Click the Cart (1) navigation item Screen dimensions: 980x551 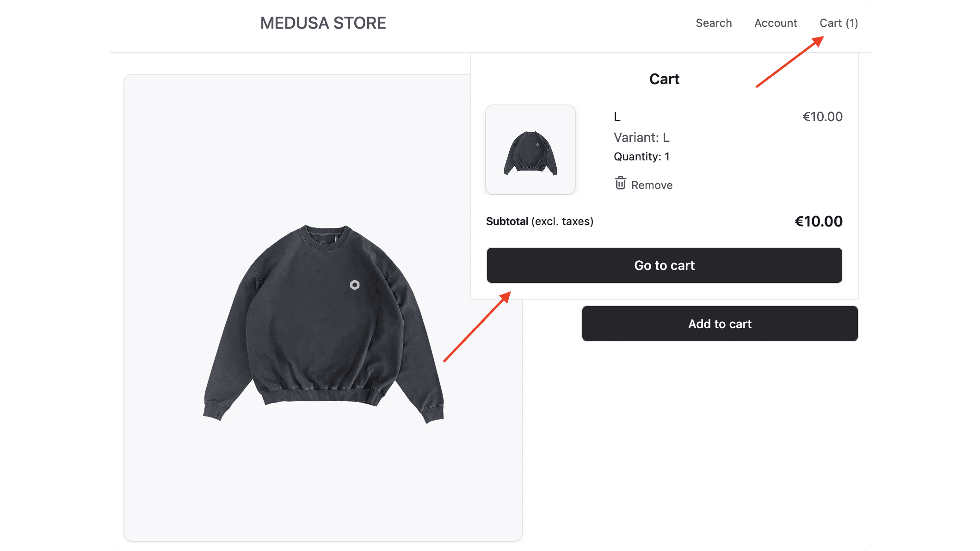(x=838, y=23)
